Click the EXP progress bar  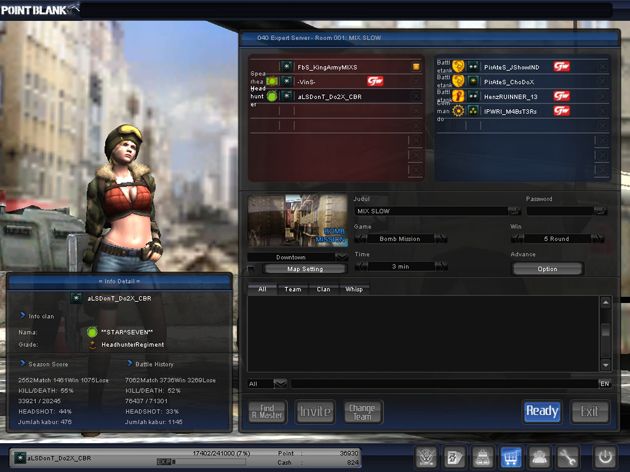pos(201,462)
